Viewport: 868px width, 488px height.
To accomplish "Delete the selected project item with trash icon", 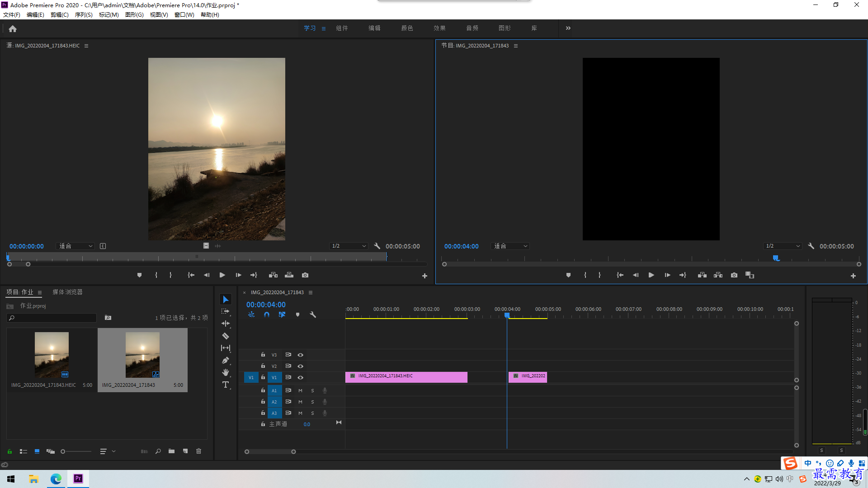I will 198,451.
